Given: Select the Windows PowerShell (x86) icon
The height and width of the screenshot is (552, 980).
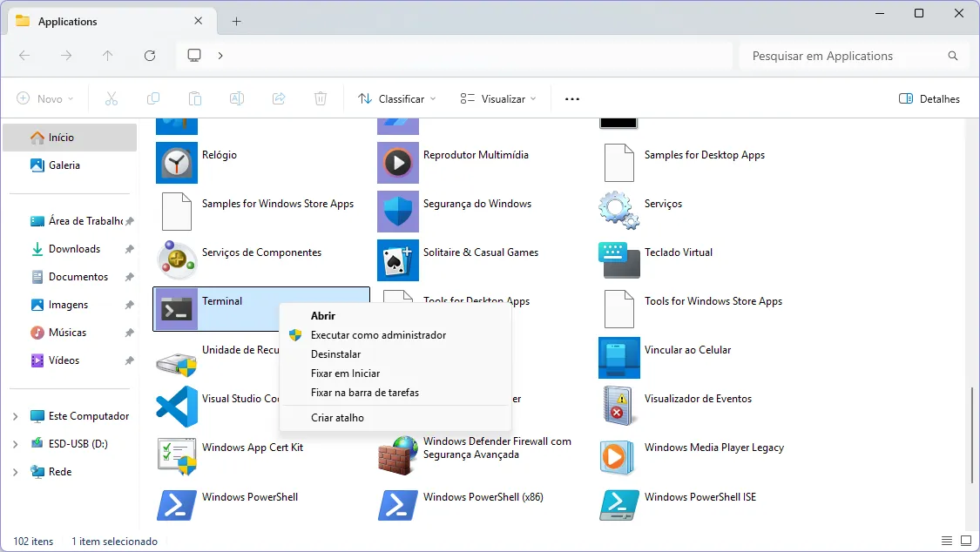Looking at the screenshot, I should pos(398,504).
